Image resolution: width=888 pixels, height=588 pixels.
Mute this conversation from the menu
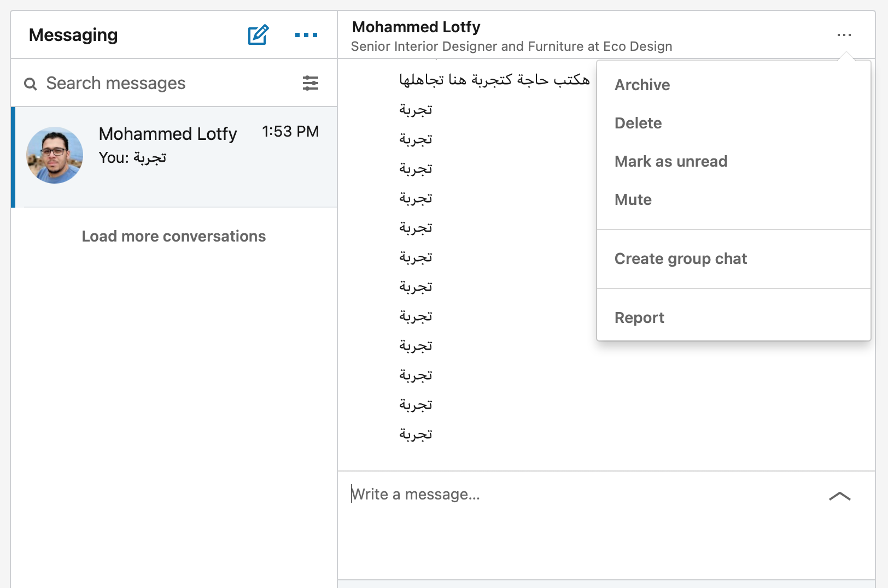coord(633,200)
